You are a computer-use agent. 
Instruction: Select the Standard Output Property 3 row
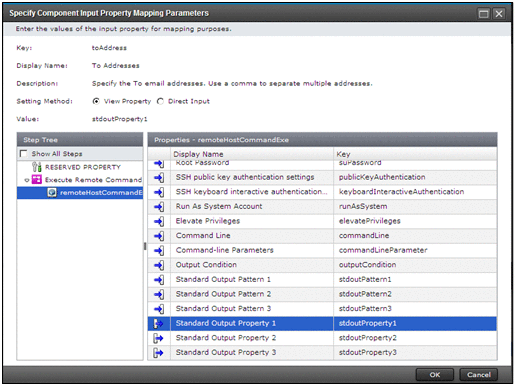pyautogui.click(x=322, y=353)
